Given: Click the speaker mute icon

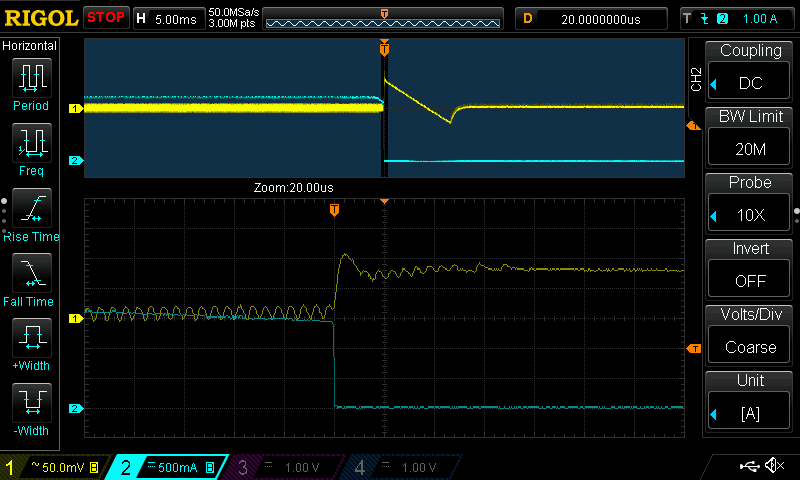Looking at the screenshot, I should tap(773, 466).
